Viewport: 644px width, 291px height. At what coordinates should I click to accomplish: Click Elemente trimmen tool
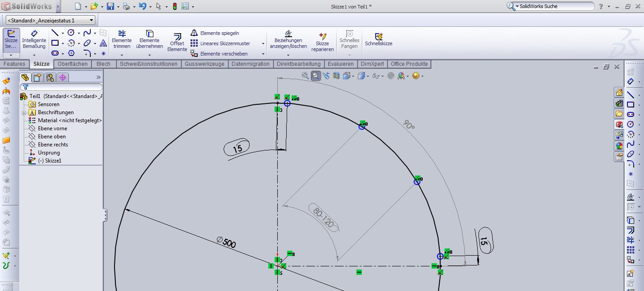[122, 40]
